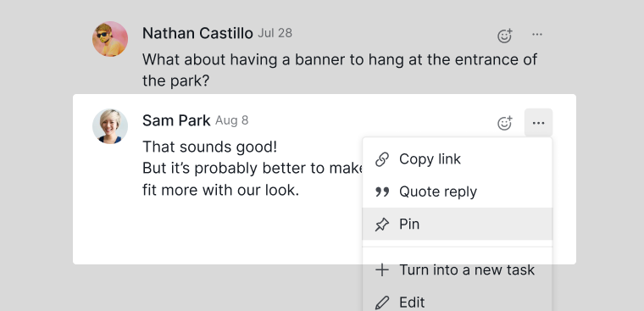Open more options for Nathan Castillo's comment
This screenshot has height=311, width=644.
pyautogui.click(x=537, y=35)
